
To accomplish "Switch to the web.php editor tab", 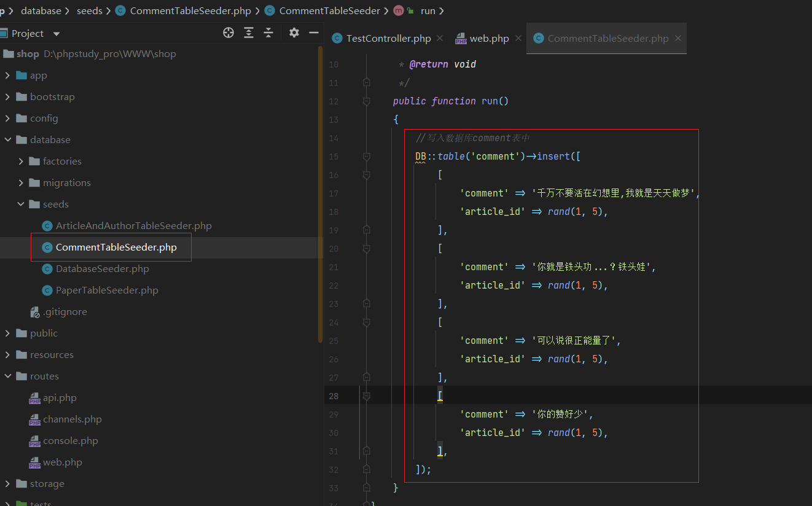I will pos(490,38).
